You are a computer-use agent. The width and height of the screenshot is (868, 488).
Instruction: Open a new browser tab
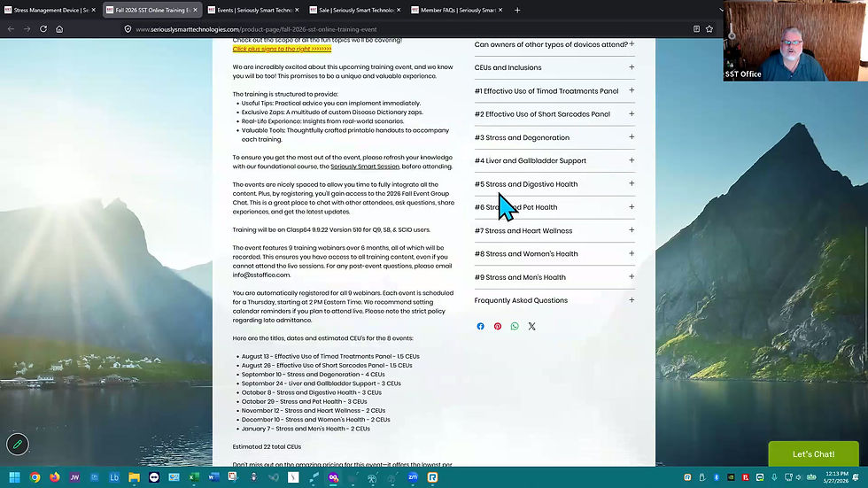[517, 10]
